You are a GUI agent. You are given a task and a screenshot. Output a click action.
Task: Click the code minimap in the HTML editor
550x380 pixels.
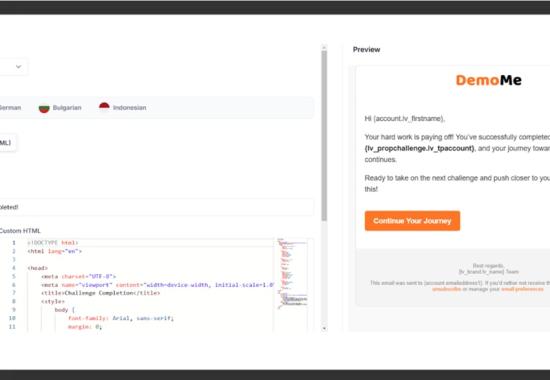pos(292,274)
